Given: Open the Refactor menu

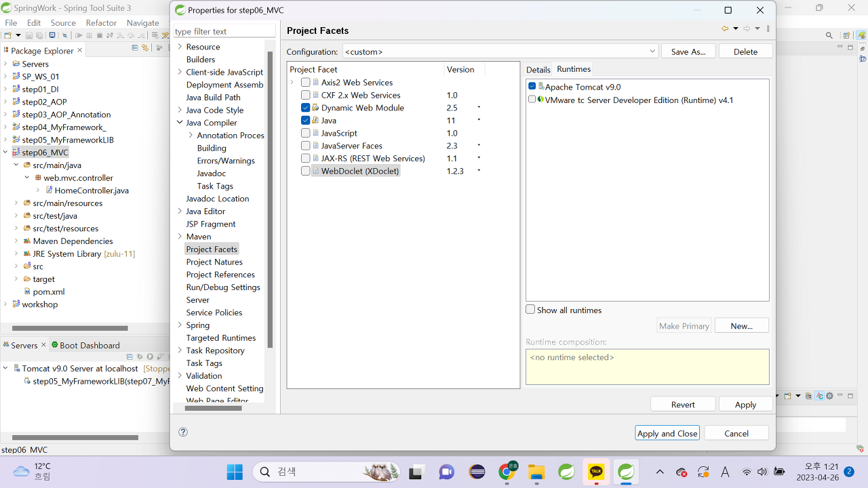Looking at the screenshot, I should click(101, 22).
